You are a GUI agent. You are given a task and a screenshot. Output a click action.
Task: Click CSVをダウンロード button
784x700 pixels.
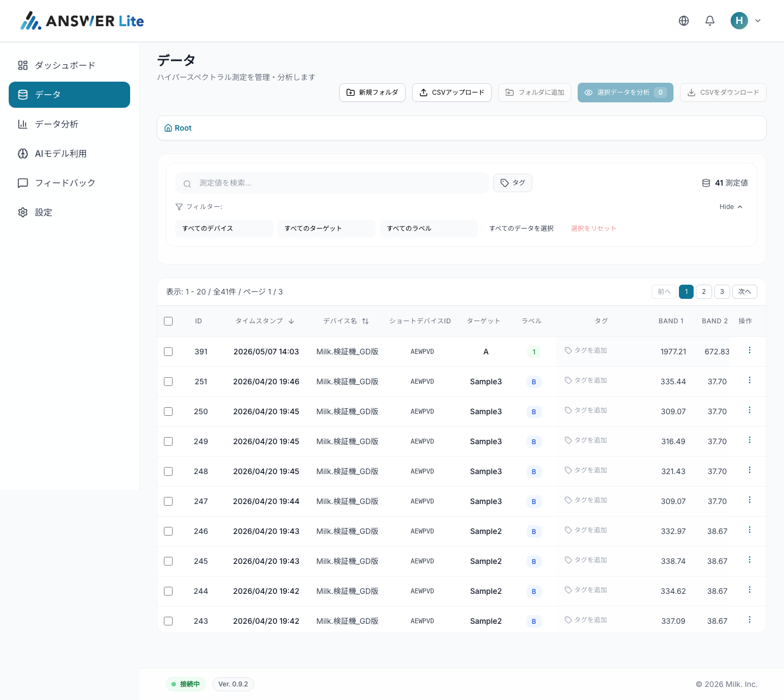point(723,93)
